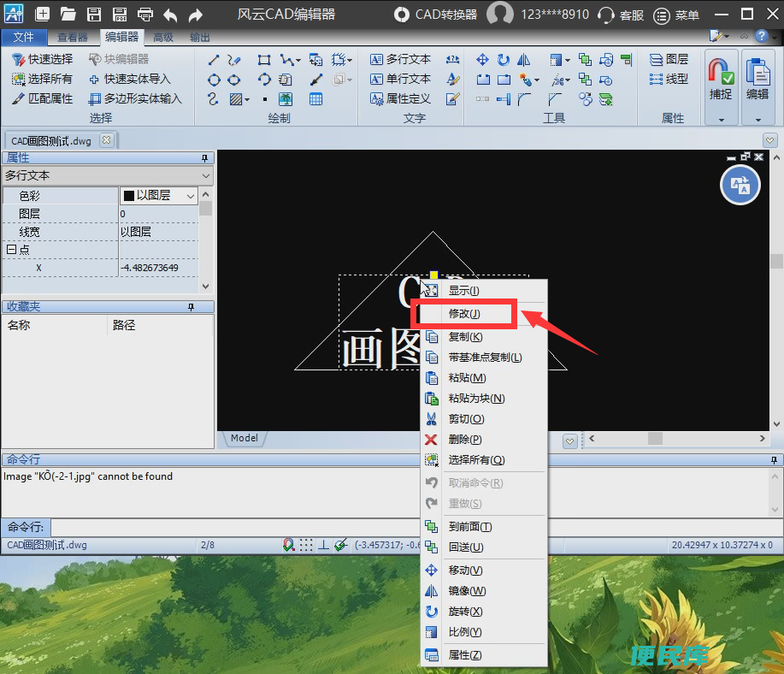Image resolution: width=784 pixels, height=674 pixels.
Task: Select the Rotate tool in 工具 group
Action: click(x=504, y=60)
